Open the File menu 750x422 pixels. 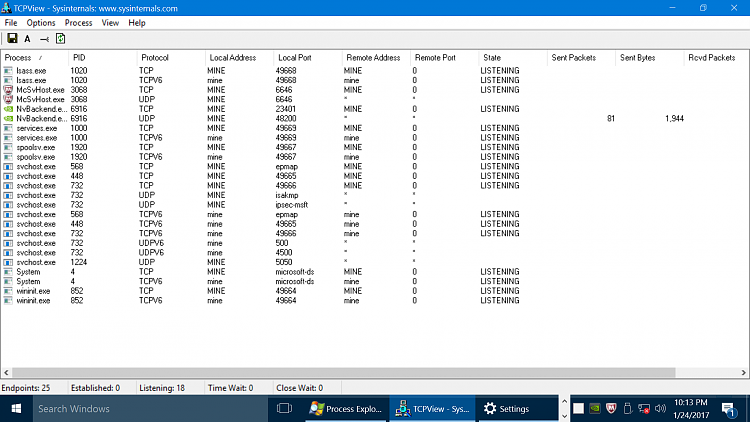11,23
